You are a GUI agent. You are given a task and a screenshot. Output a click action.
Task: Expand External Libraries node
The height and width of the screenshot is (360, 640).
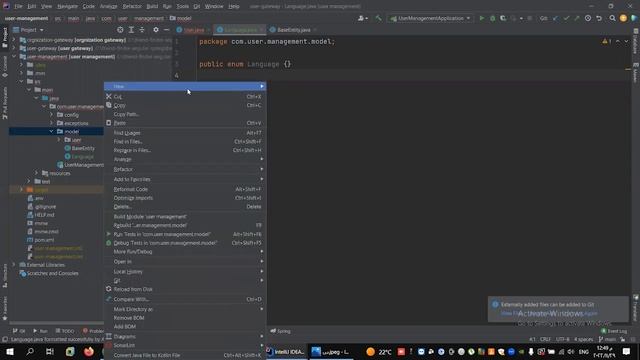13,265
